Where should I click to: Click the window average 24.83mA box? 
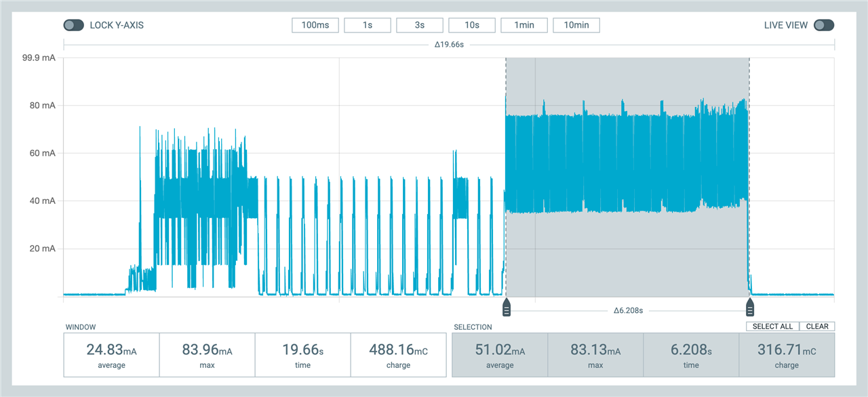click(111, 355)
